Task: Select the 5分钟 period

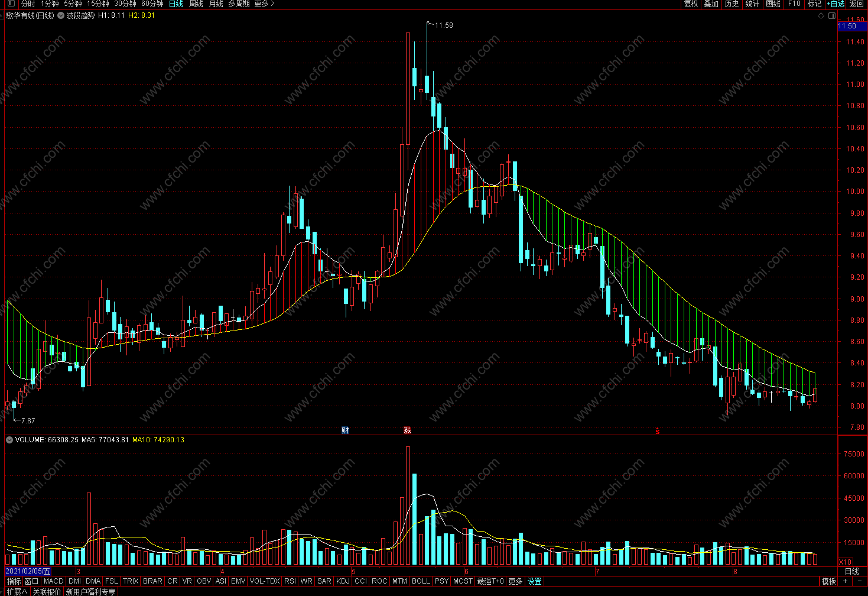Action: pyautogui.click(x=73, y=4)
